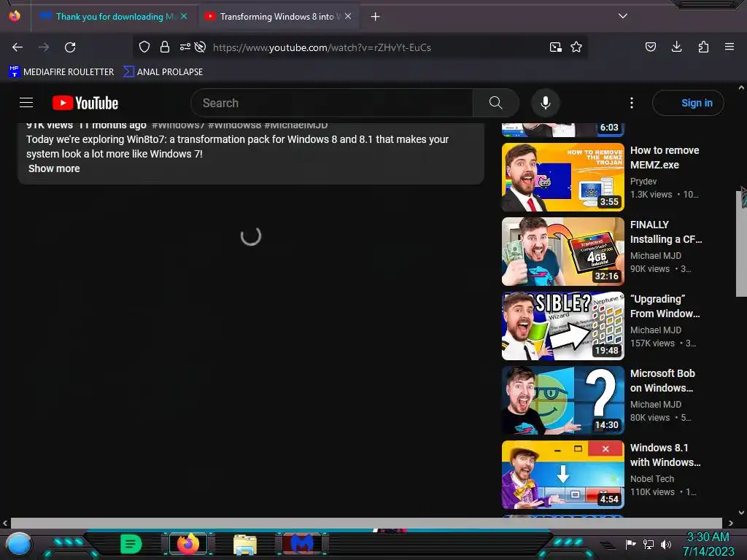This screenshot has width=747, height=560.
Task: Click the YouTube Search input field
Action: [332, 103]
